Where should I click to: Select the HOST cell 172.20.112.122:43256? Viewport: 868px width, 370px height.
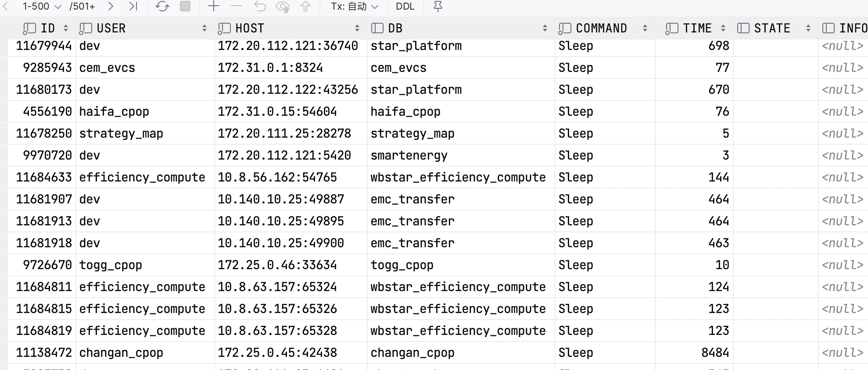(x=291, y=89)
